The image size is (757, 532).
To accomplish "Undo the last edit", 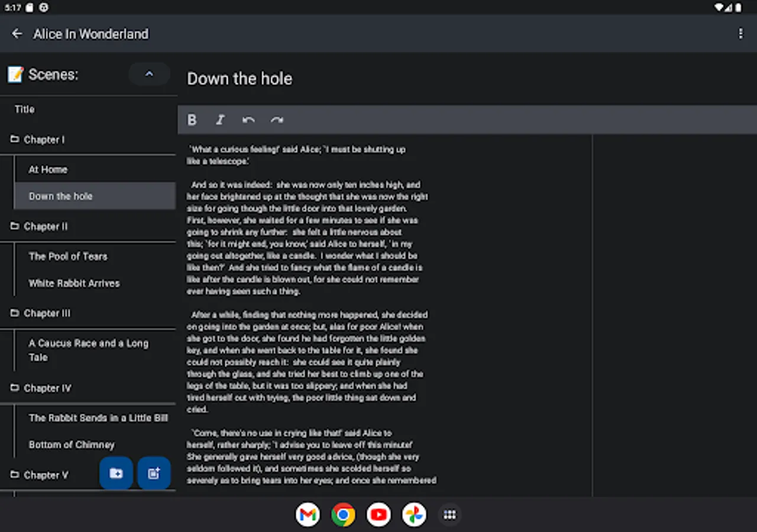I will [248, 120].
